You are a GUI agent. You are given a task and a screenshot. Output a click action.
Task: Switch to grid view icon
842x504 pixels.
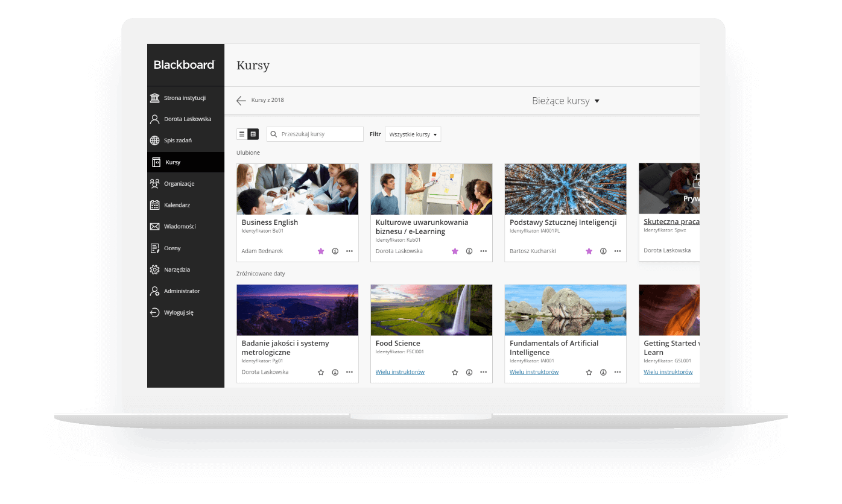[x=253, y=134]
